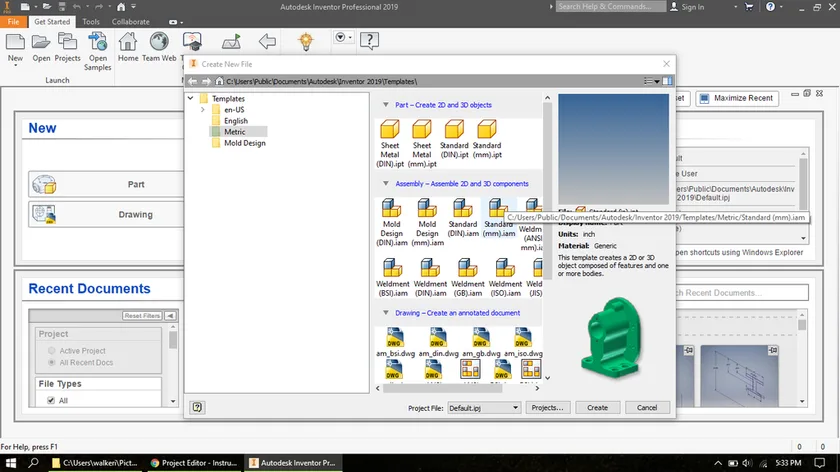This screenshot has height=472, width=840.
Task: Click the ribbon question mark help icon
Action: click(369, 41)
